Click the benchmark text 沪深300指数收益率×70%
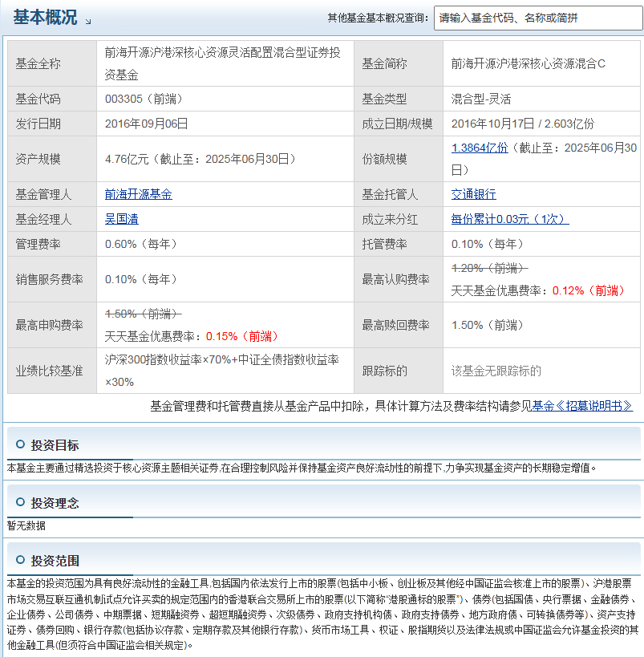Screen dimensions: 644x657 pos(168,359)
